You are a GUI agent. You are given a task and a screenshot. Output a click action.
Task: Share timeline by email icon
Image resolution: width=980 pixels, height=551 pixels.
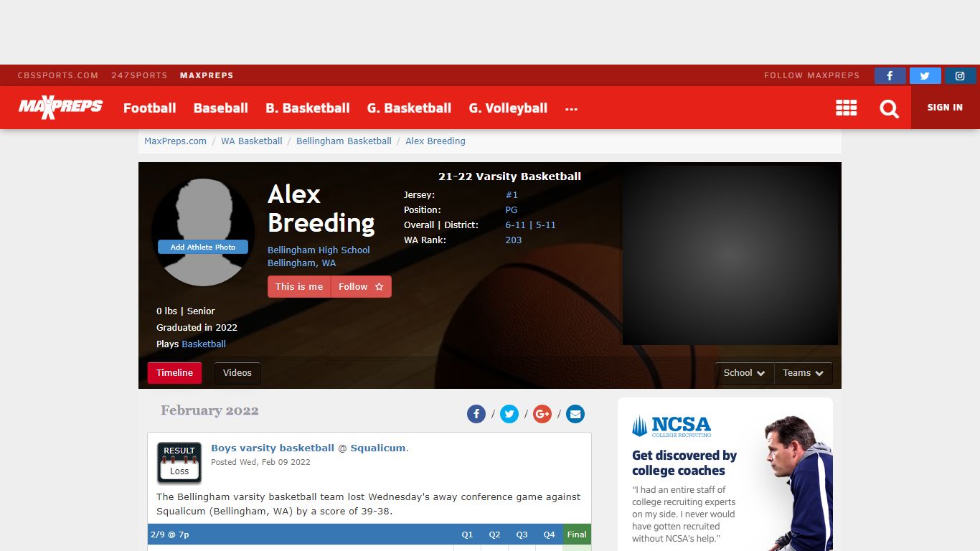[575, 414]
